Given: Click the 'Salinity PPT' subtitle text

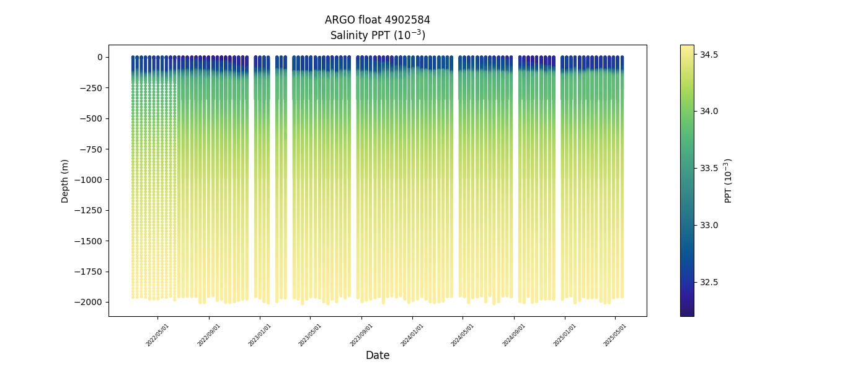Looking at the screenshot, I should (x=377, y=35).
